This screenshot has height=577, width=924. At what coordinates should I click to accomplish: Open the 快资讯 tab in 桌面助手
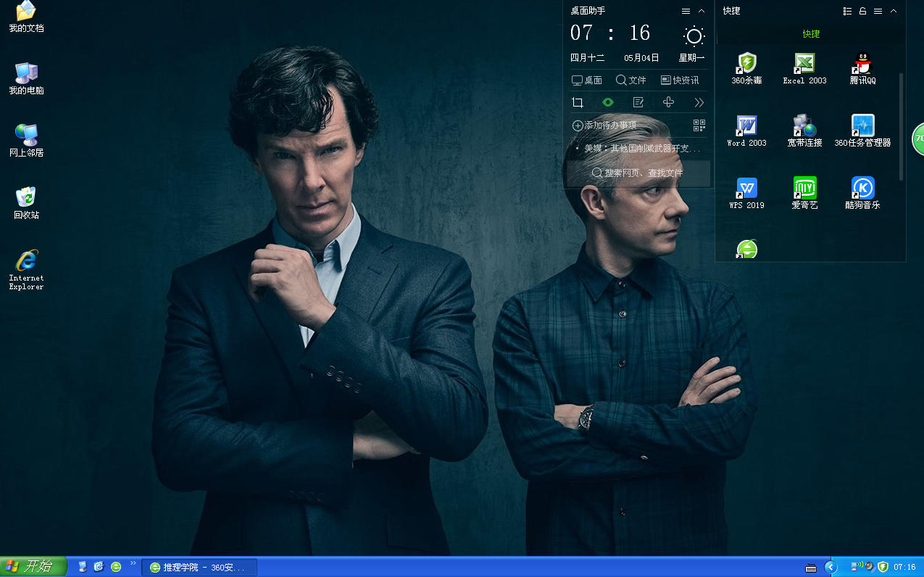pyautogui.click(x=680, y=80)
